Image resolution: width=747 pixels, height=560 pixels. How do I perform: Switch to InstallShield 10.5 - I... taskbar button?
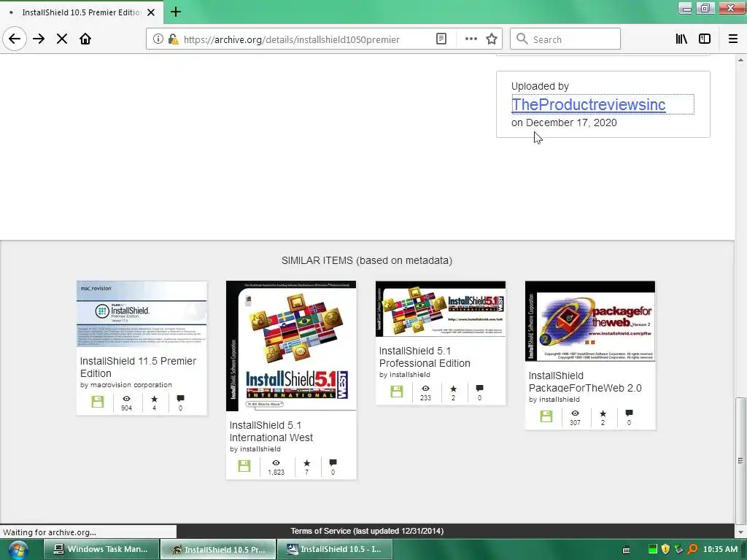tap(335, 549)
